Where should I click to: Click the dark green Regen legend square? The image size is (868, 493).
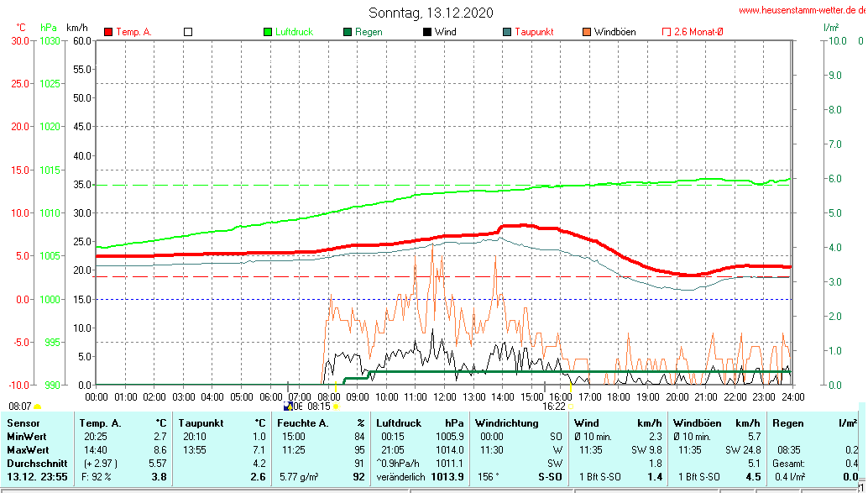(x=347, y=32)
